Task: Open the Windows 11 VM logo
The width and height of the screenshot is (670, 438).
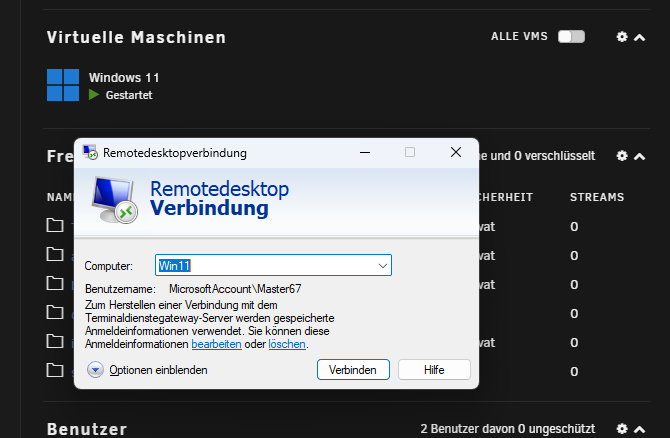Action: 63,85
